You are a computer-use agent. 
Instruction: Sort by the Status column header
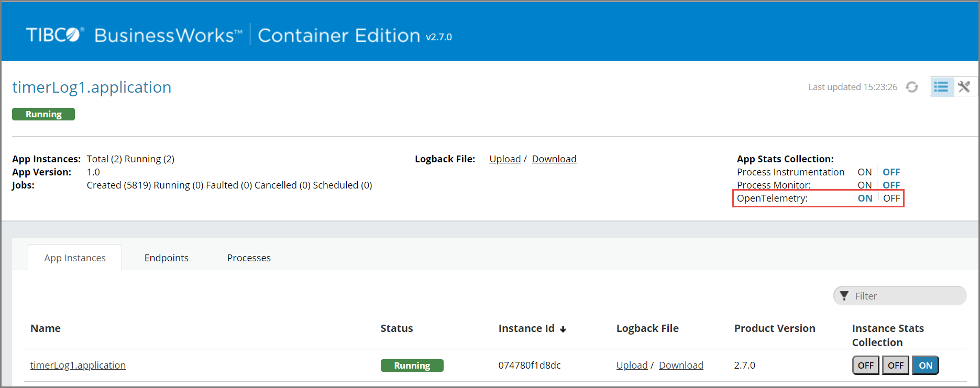[x=397, y=328]
